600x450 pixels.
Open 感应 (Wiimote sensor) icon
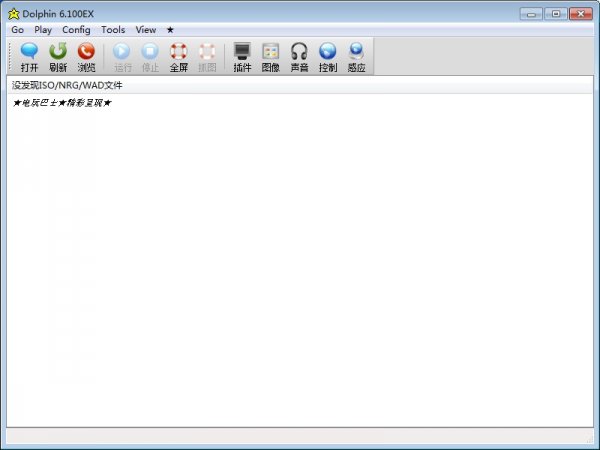pos(356,51)
